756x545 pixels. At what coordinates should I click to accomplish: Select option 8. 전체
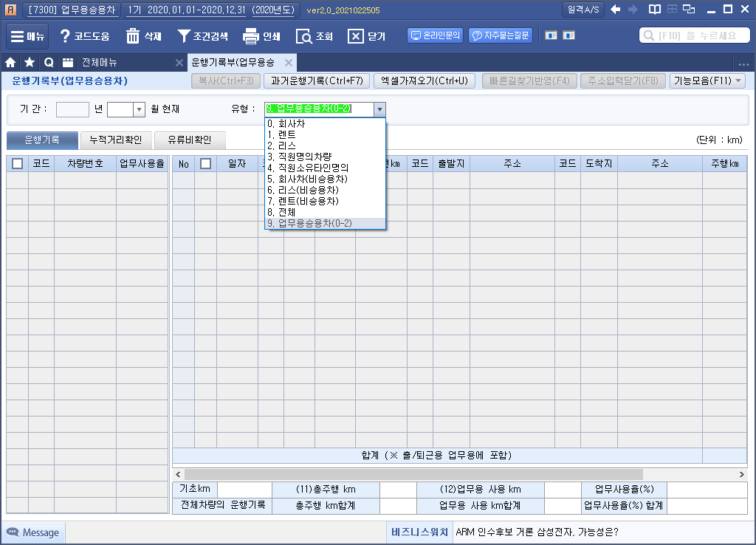[325, 213]
